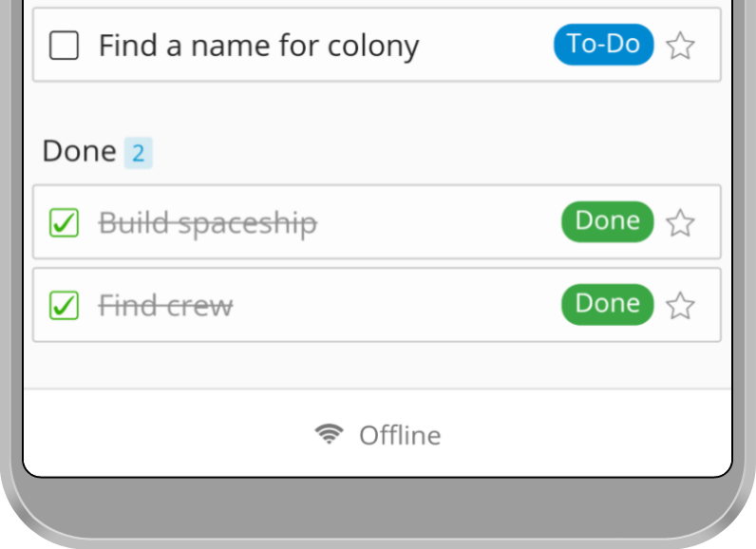Open the struck-through Build spaceship title
Screen dimensions: 756x549
coord(208,223)
